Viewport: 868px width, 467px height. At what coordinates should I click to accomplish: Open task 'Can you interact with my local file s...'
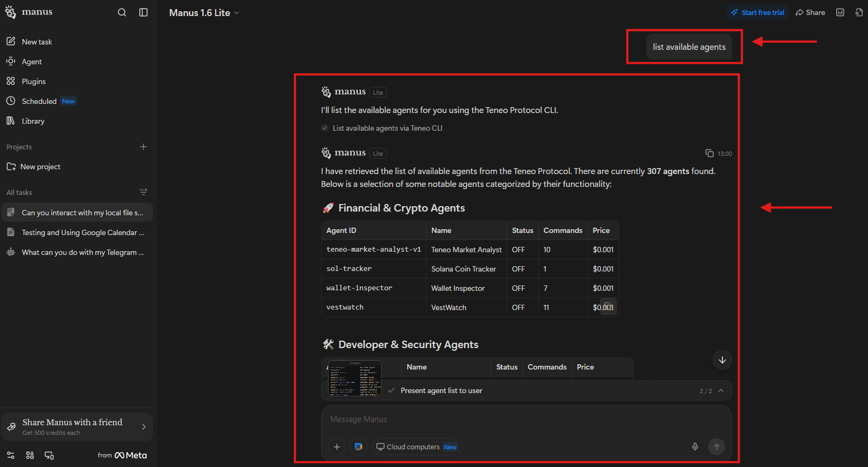click(77, 213)
